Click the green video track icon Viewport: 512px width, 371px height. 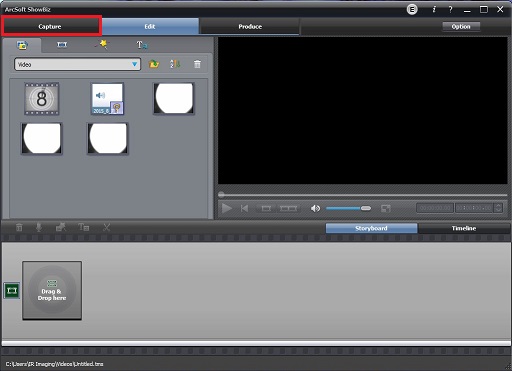[12, 291]
